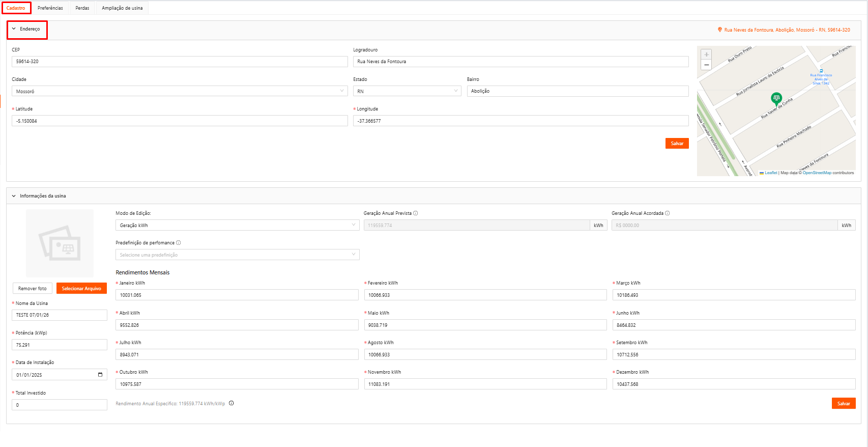The width and height of the screenshot is (868, 447).
Task: Click the Janeiro kWh field
Action: coord(237,295)
